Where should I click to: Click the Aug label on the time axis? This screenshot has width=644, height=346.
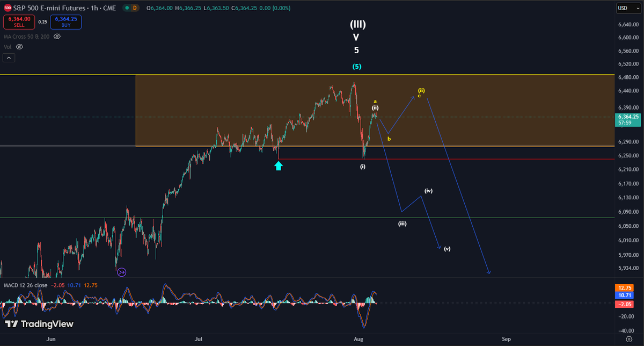(358, 339)
